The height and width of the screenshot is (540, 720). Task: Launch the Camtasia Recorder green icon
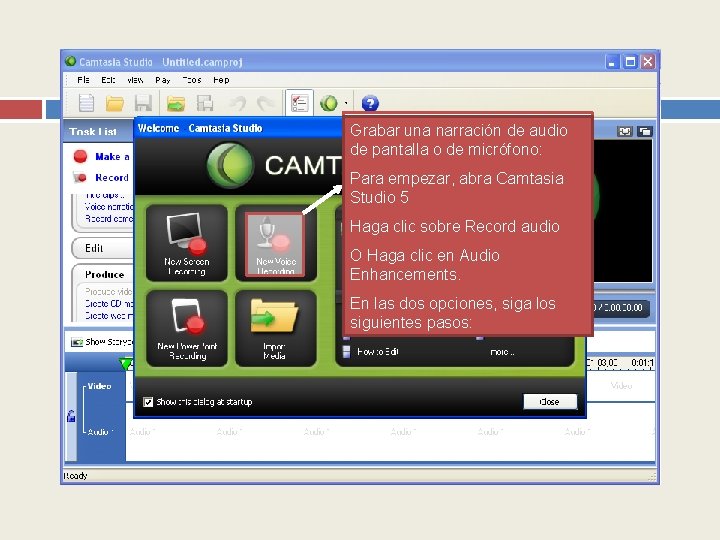tap(329, 103)
